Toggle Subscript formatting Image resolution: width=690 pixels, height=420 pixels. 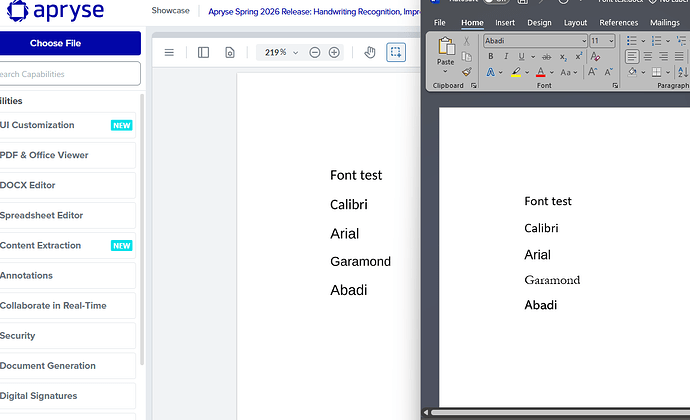[563, 57]
